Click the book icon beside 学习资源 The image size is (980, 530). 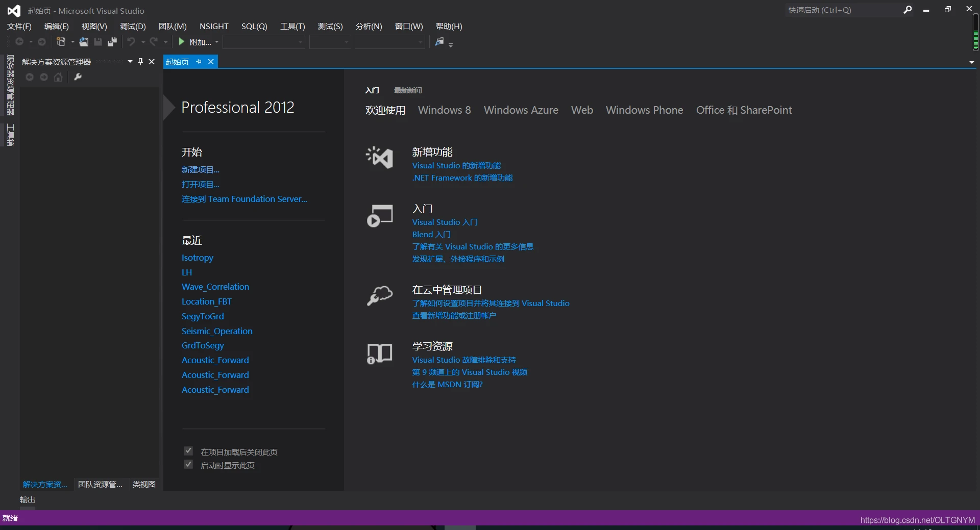pos(379,353)
